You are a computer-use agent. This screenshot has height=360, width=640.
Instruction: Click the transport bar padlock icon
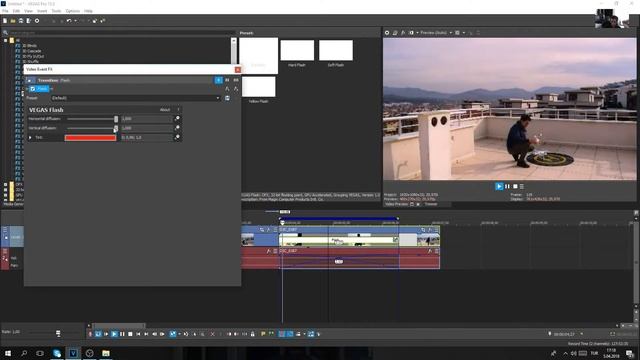point(253,334)
